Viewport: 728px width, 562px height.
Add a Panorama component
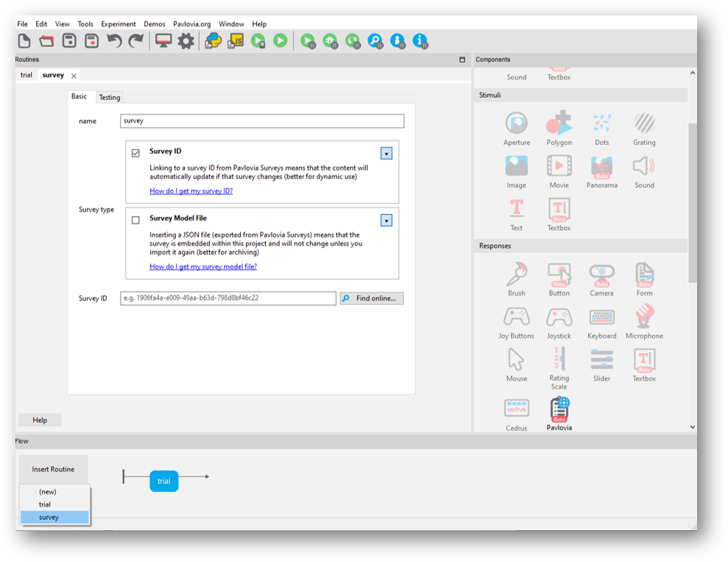(601, 172)
